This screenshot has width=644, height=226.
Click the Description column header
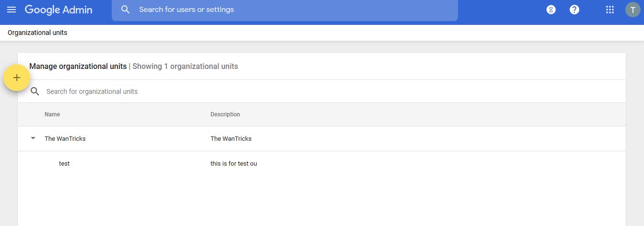(x=225, y=114)
